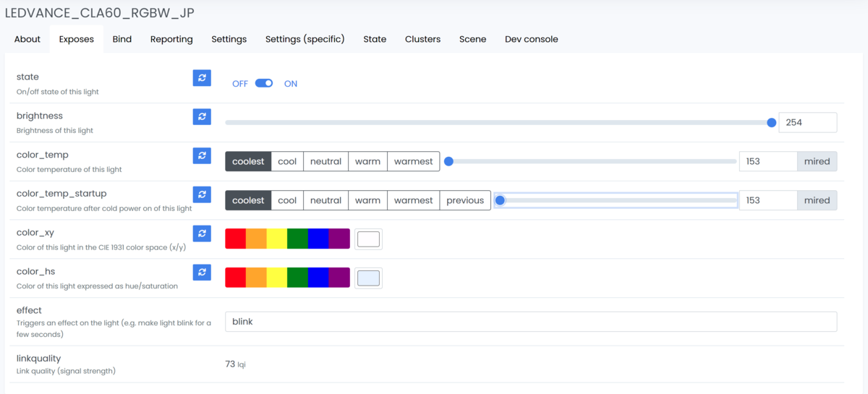Refresh the color_temp value

202,155
